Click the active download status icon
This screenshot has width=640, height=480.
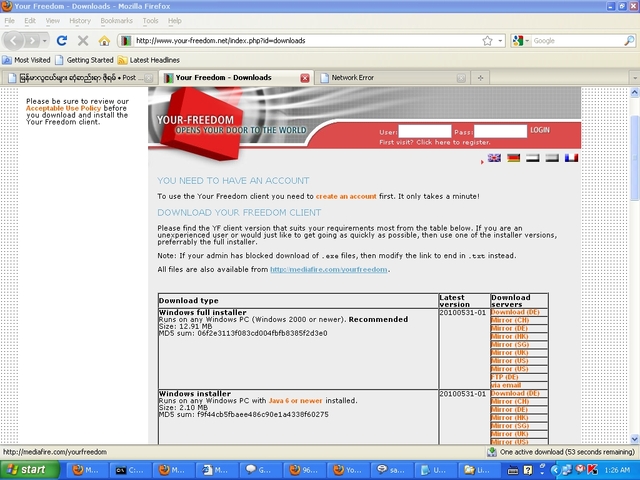(492, 452)
